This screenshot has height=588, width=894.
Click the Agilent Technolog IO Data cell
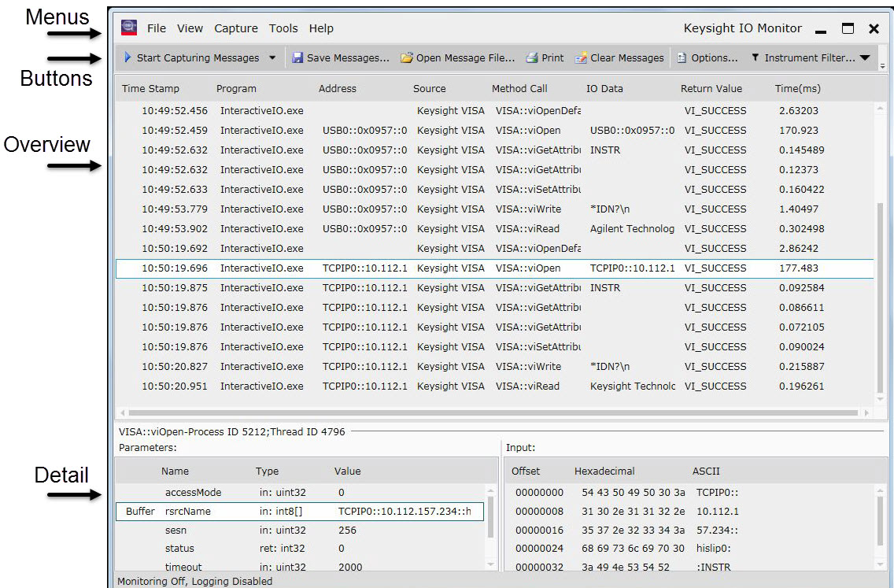[632, 229]
